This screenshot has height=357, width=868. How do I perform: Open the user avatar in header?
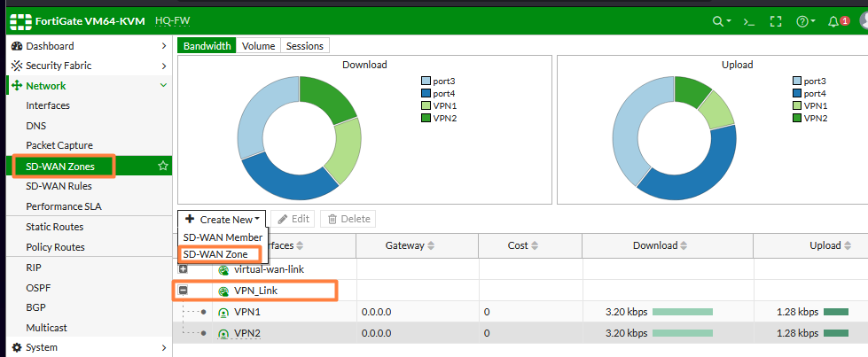pyautogui.click(x=864, y=21)
